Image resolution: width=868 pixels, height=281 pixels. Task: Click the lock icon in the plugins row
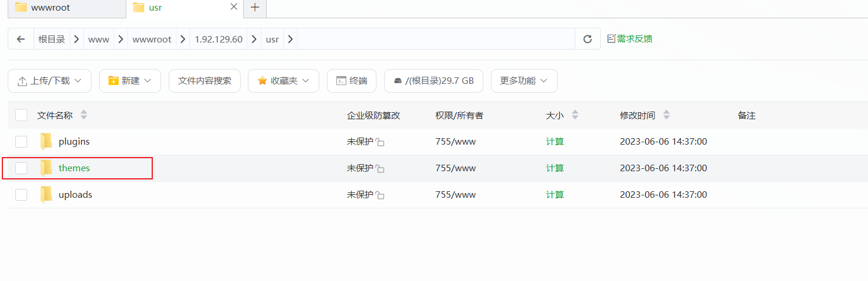point(381,143)
